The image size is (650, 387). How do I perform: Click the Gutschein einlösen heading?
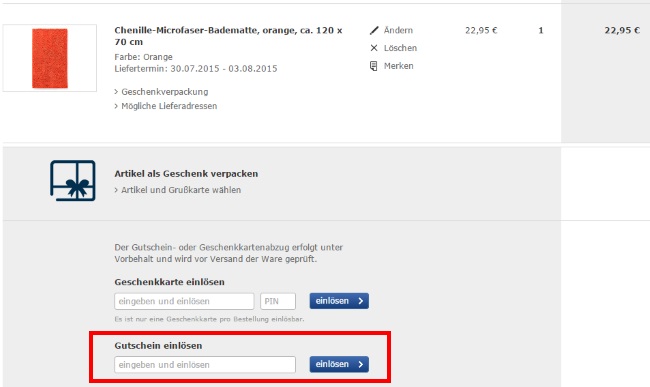tap(158, 346)
